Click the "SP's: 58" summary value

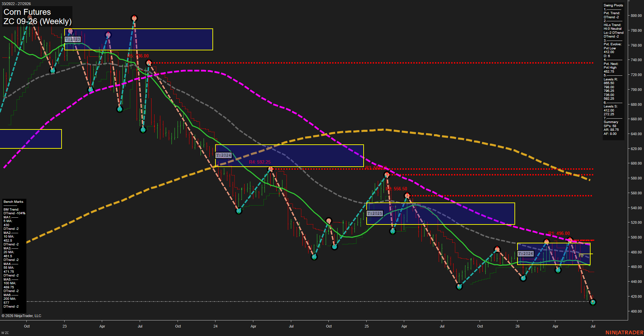coord(610,126)
